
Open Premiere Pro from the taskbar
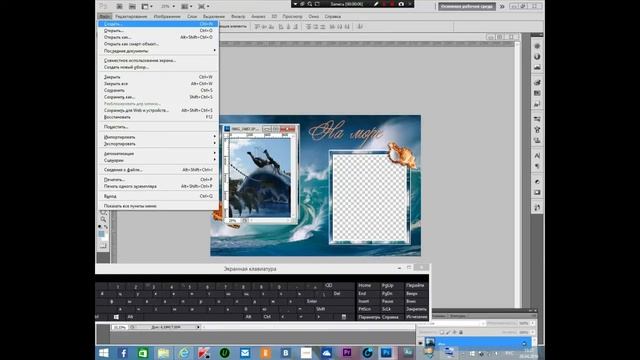[347, 352]
